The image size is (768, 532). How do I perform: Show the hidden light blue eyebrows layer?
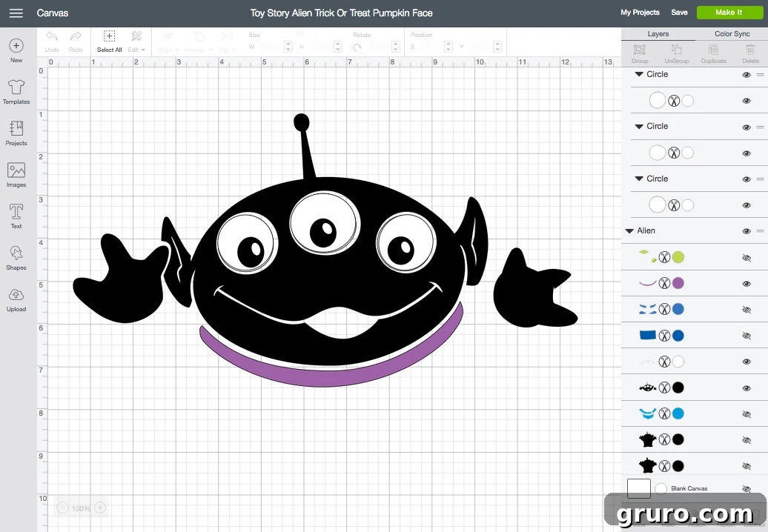click(747, 310)
